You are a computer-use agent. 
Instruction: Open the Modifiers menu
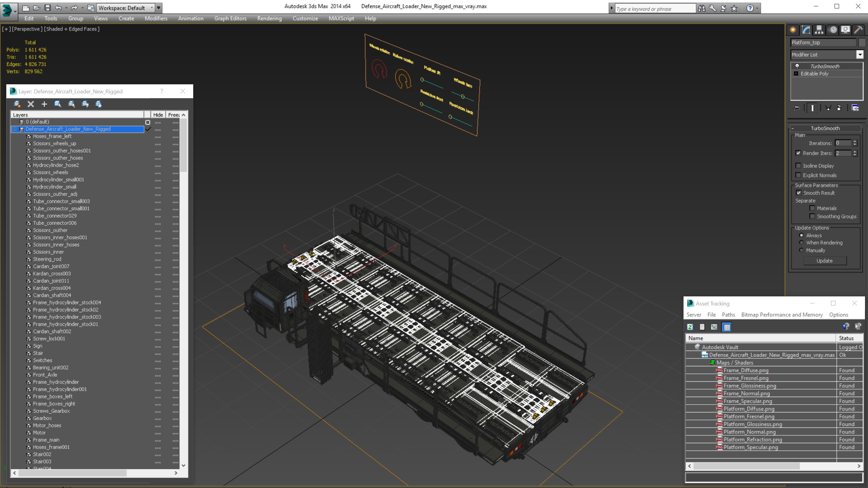pos(156,18)
